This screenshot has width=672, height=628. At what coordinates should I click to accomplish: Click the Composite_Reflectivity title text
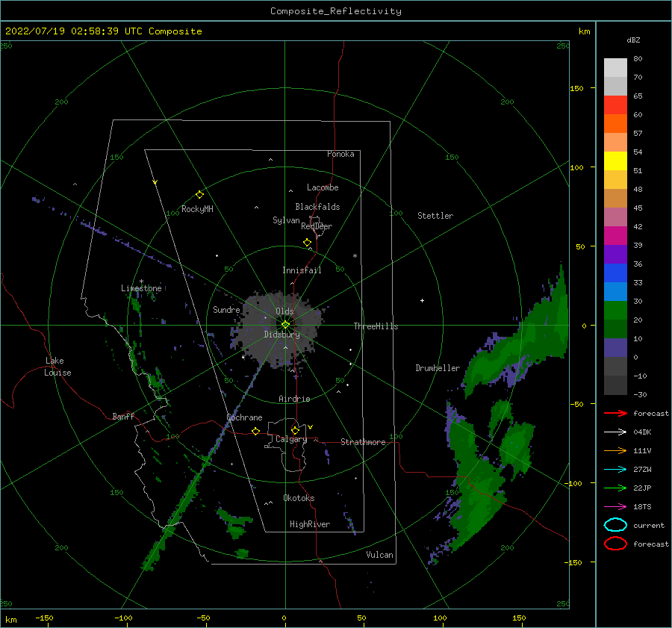tap(336, 11)
